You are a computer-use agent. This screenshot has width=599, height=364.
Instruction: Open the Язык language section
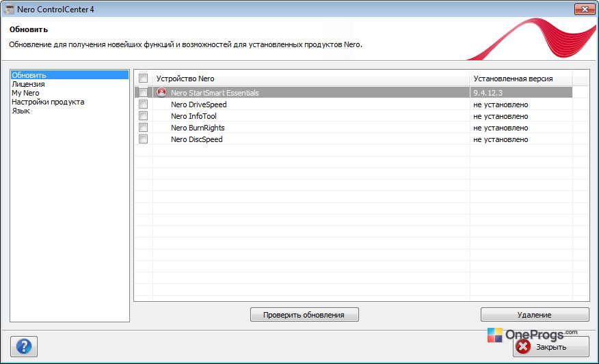tap(21, 111)
